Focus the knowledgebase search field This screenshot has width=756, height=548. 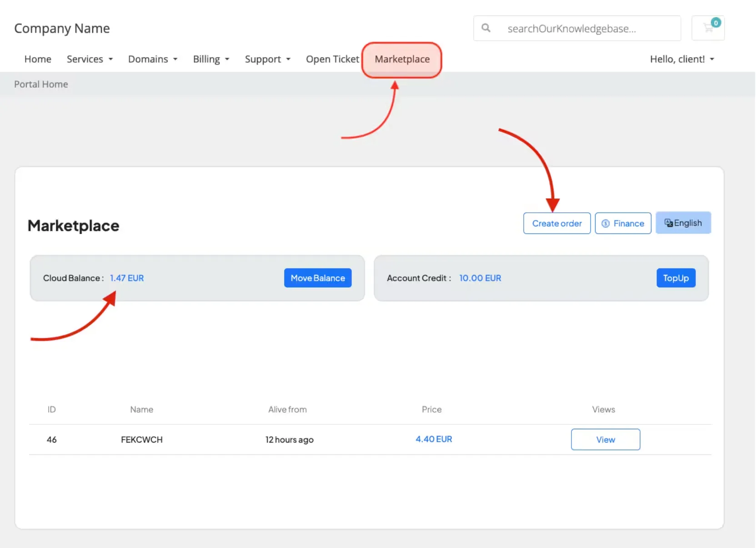coord(577,28)
